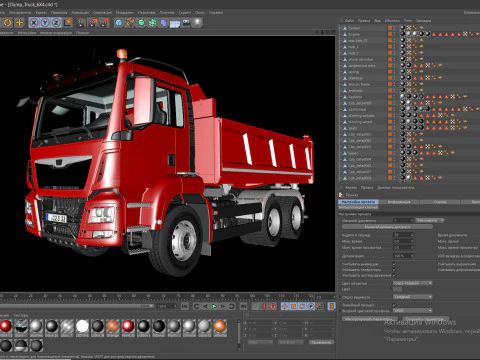Open Object Manager Закладки menu
480x360 pixels.
[x=423, y=21]
